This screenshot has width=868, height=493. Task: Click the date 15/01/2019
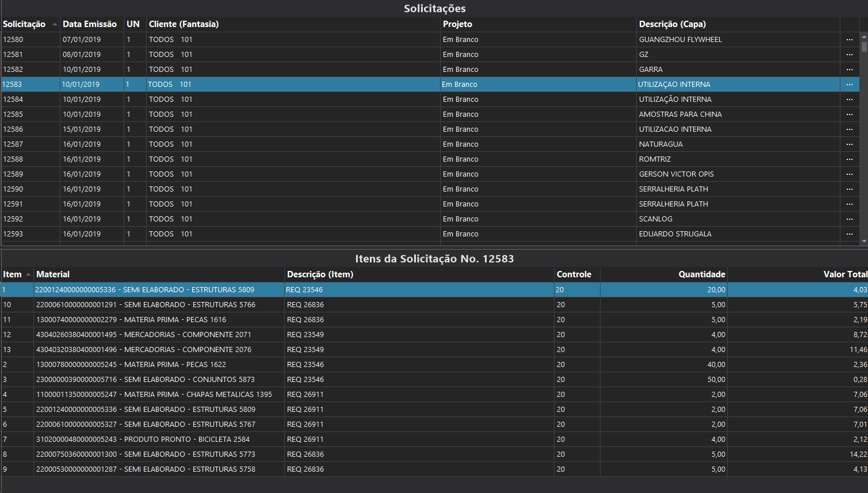(82, 129)
